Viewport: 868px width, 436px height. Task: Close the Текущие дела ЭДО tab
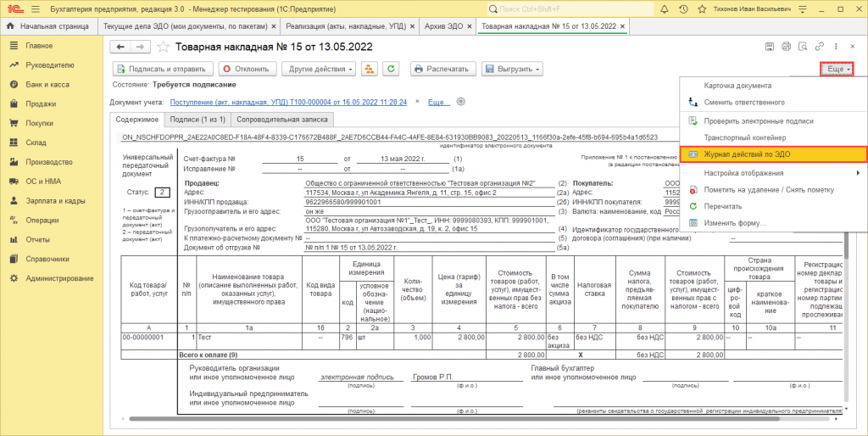click(x=274, y=26)
